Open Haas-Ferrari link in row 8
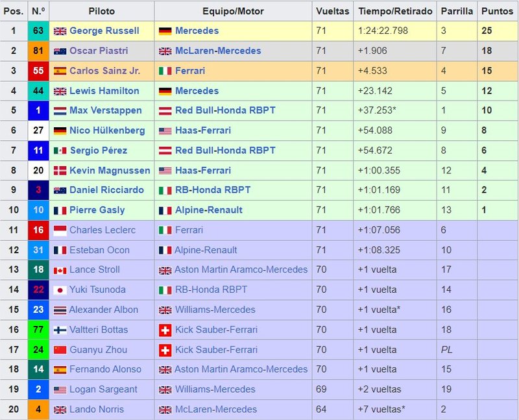This screenshot has height=420, width=519. click(203, 170)
